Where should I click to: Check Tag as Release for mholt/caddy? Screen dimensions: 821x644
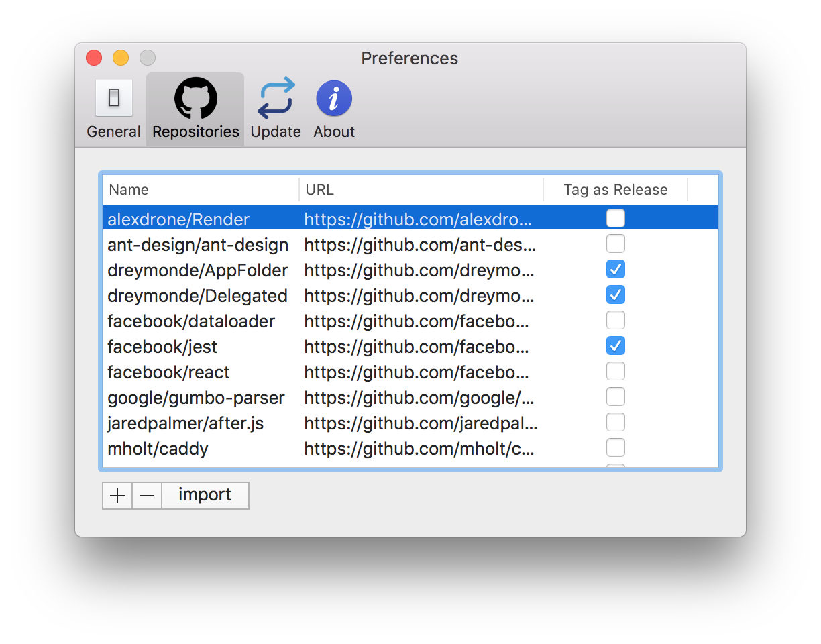coord(615,447)
